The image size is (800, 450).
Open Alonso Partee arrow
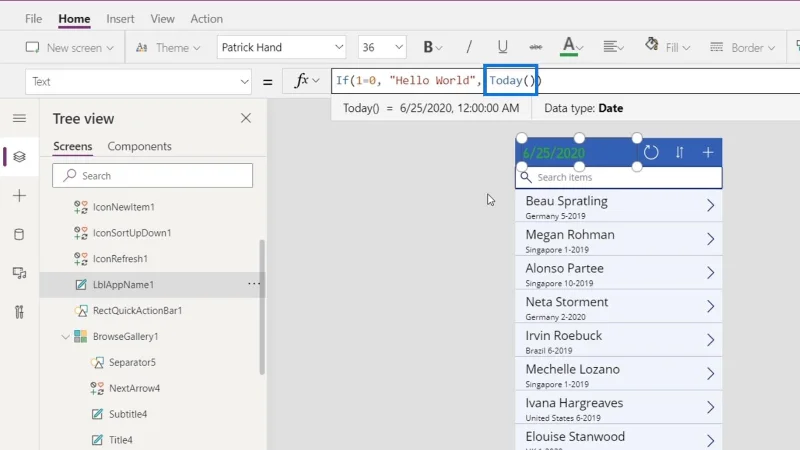[x=710, y=273]
